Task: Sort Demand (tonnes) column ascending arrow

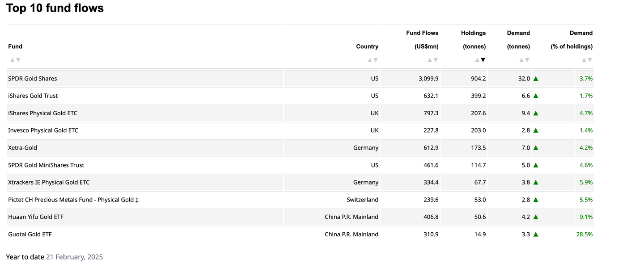Action: [521, 60]
